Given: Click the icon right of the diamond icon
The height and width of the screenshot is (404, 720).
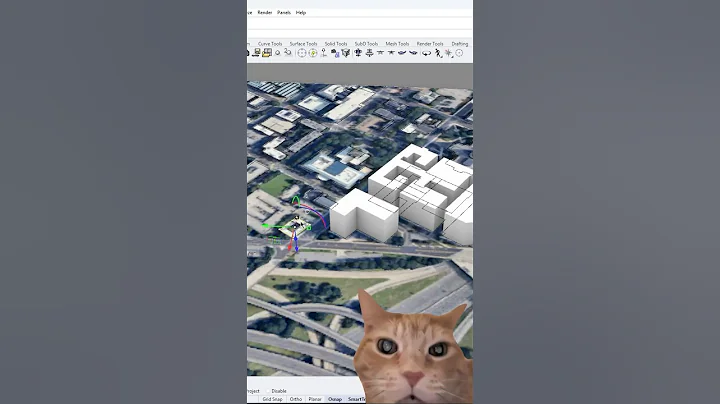Looking at the screenshot, I should [x=288, y=52].
